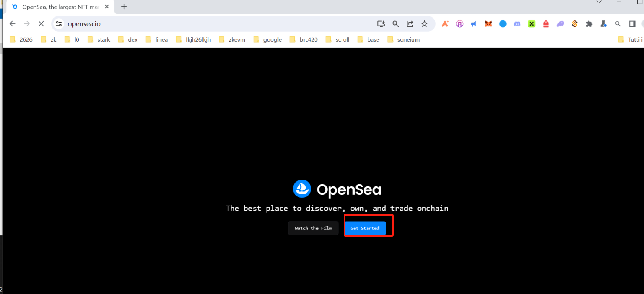This screenshot has height=294, width=644.
Task: Open the lkjh26lkjh bookmark folder
Action: pyautogui.click(x=193, y=39)
